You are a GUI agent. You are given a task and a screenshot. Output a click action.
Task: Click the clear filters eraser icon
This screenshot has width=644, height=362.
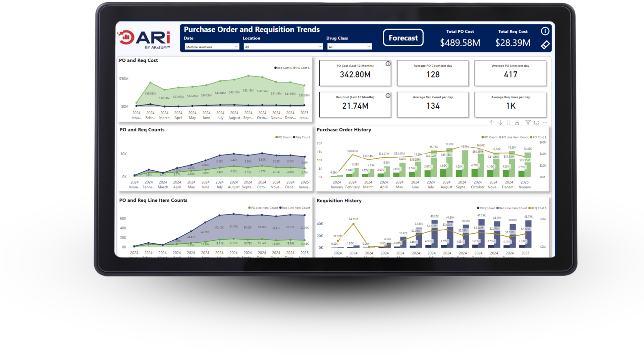(545, 45)
